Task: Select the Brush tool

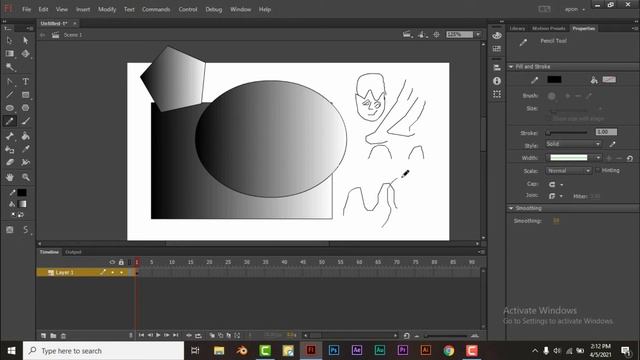Action: (x=25, y=121)
